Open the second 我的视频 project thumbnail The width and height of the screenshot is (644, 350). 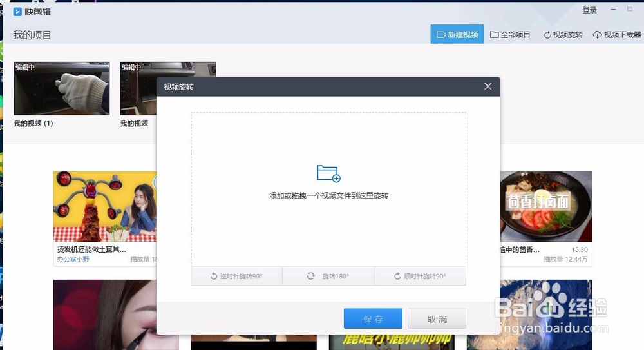(x=139, y=88)
